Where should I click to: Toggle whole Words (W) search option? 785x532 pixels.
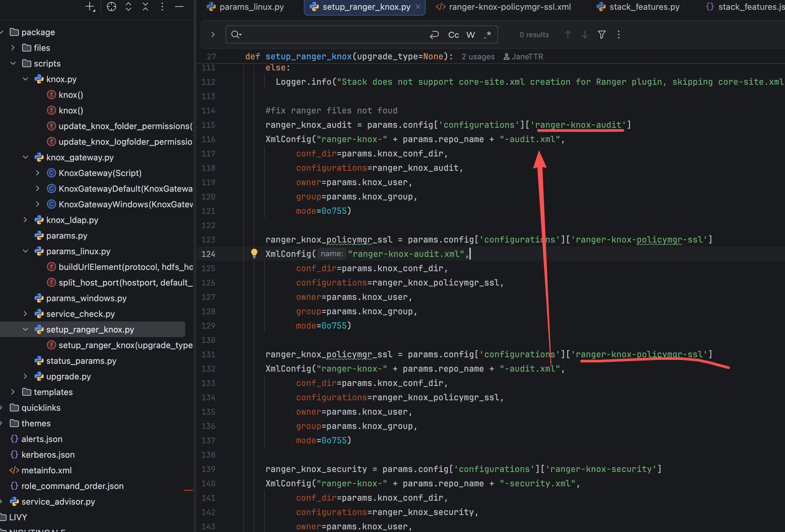coord(470,35)
